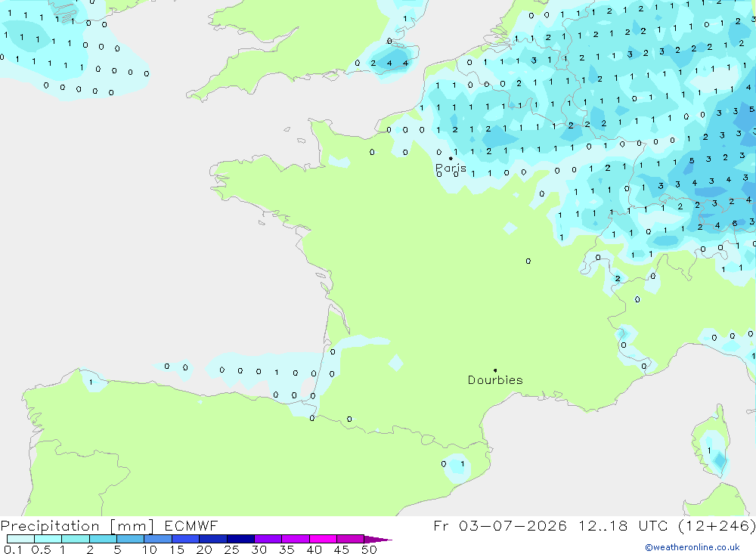Select the Dourbies location dot marker

(495, 370)
